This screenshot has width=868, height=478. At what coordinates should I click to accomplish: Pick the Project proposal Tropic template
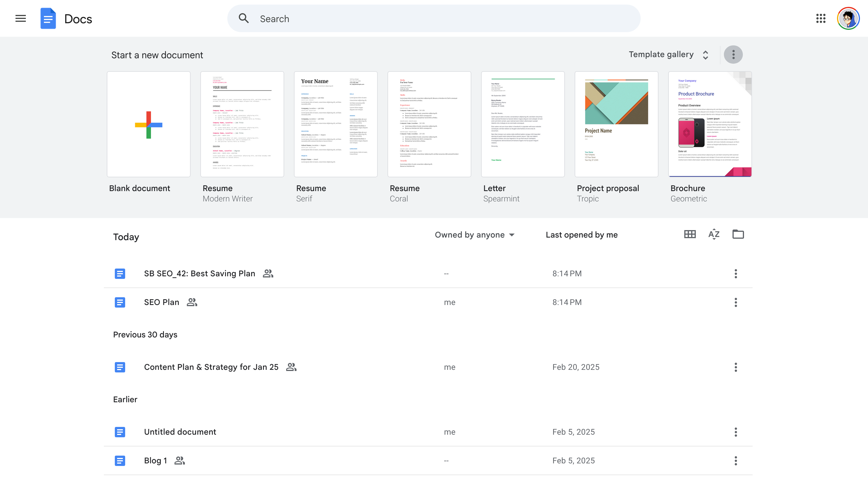tap(616, 124)
